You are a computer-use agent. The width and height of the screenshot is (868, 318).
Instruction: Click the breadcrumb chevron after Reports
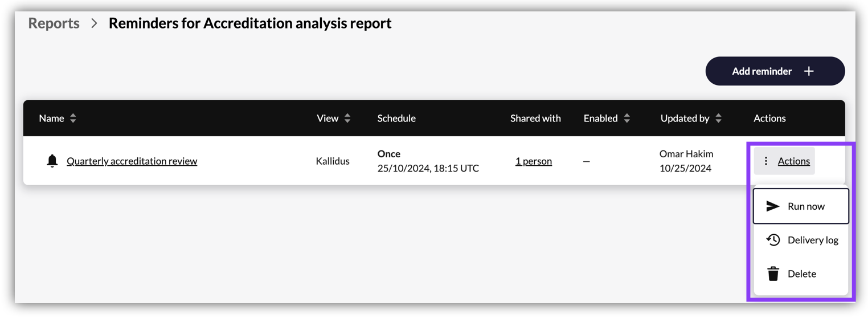pos(95,23)
